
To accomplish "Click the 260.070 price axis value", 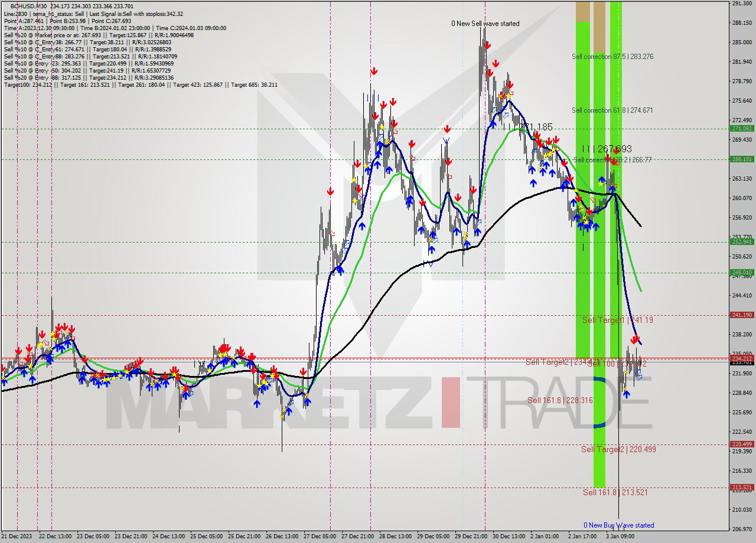I will point(742,198).
